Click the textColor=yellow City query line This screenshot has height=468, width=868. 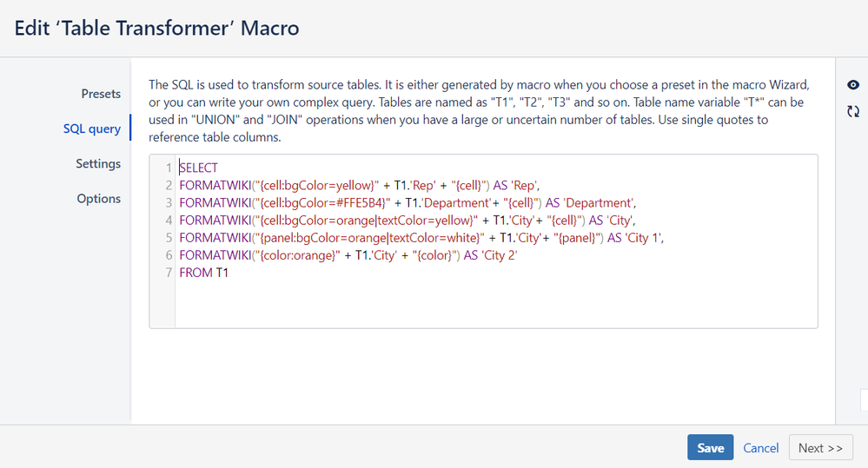(407, 220)
